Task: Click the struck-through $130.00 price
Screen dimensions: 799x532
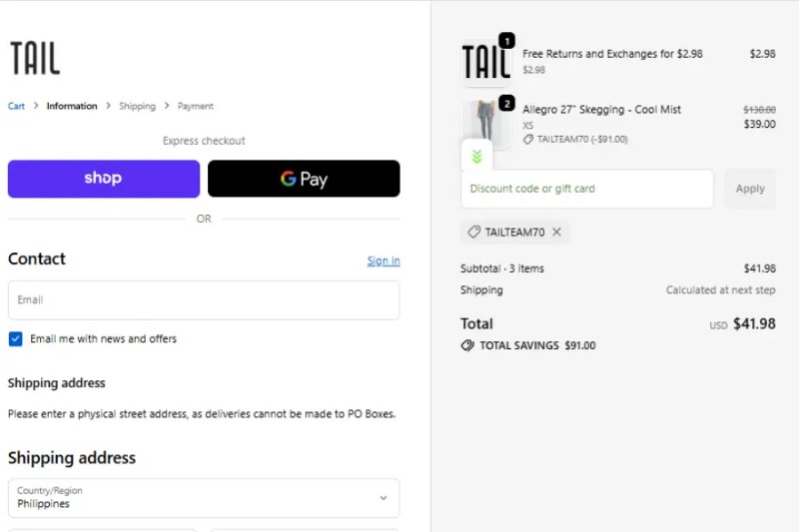Action: click(x=759, y=110)
